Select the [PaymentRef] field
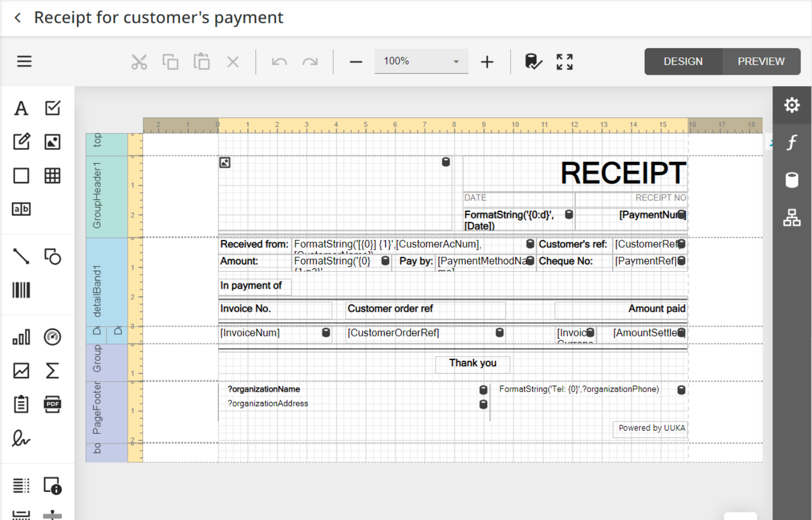Viewport: 812px width, 520px height. click(650, 262)
